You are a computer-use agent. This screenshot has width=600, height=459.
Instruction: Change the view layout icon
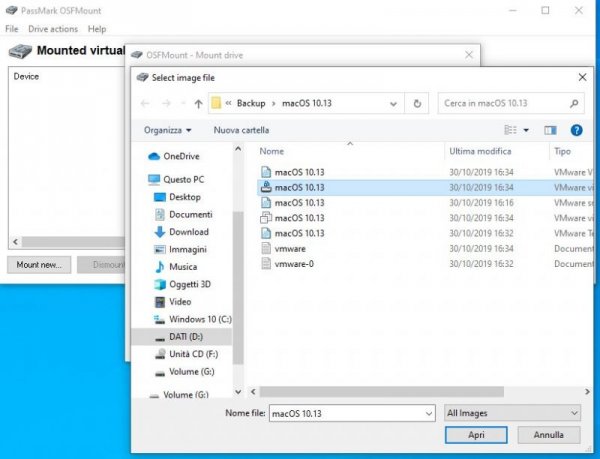(x=510, y=130)
